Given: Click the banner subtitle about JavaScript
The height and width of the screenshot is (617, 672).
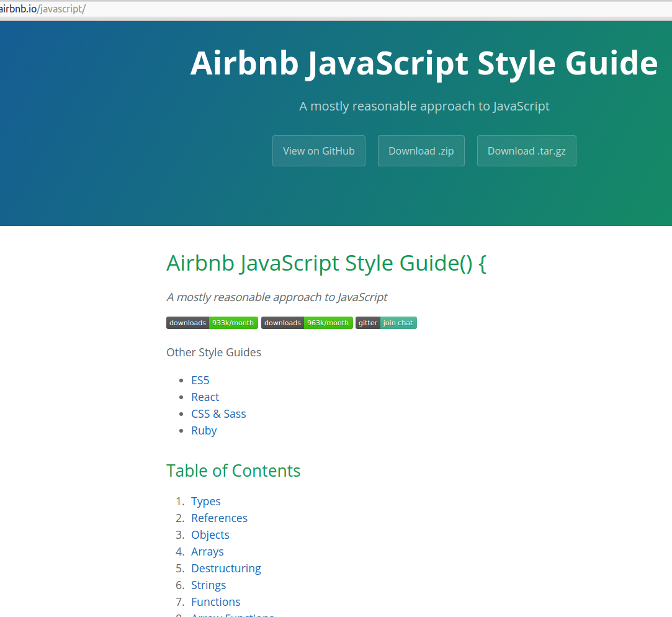Looking at the screenshot, I should point(424,106).
